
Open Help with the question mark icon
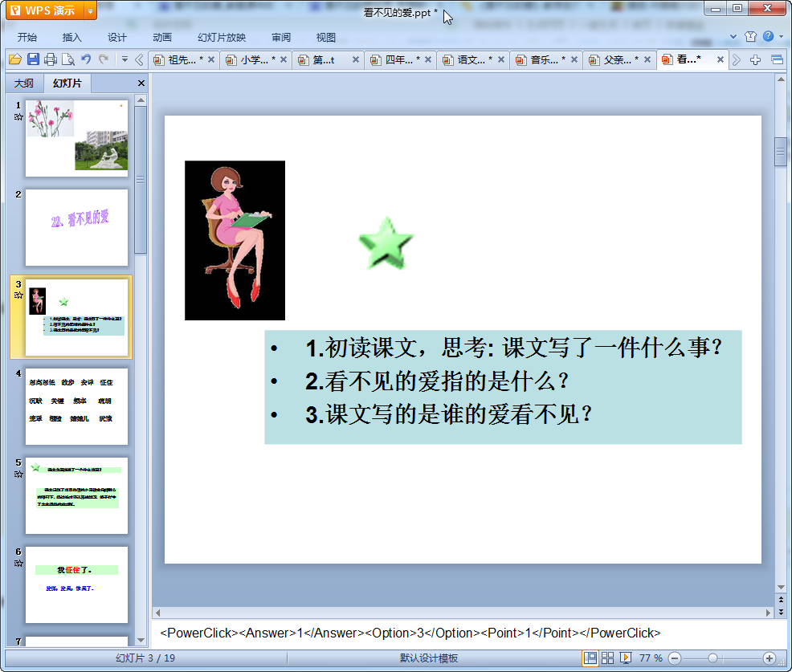768,36
